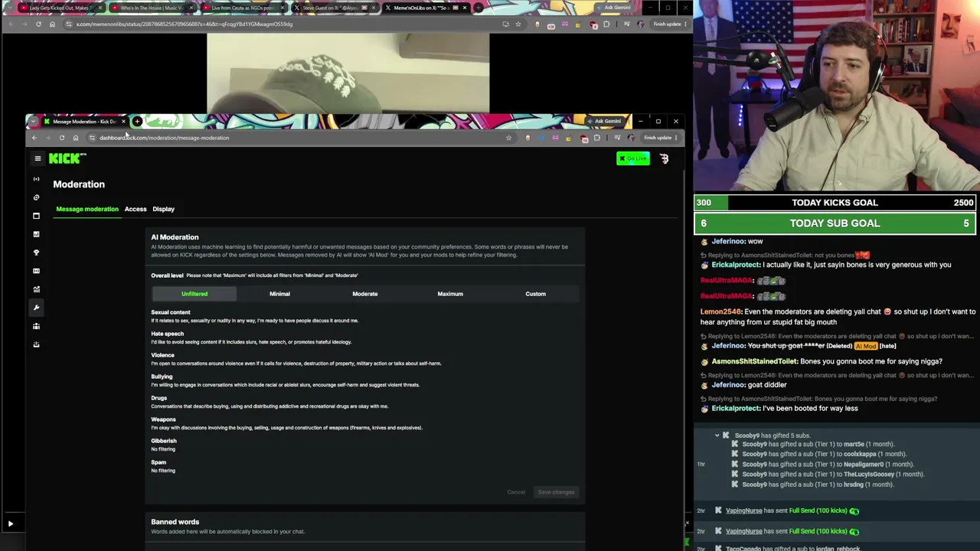Click the X.com address bar in background window

coord(283,24)
